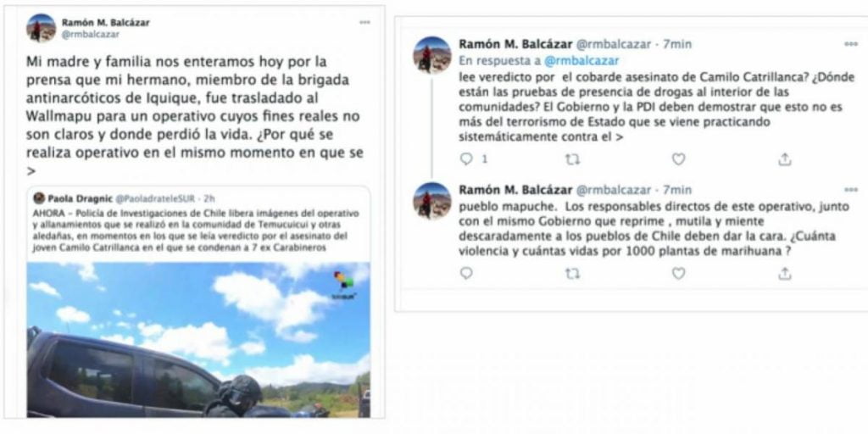Click avatar on the first reply tweet

432,55
